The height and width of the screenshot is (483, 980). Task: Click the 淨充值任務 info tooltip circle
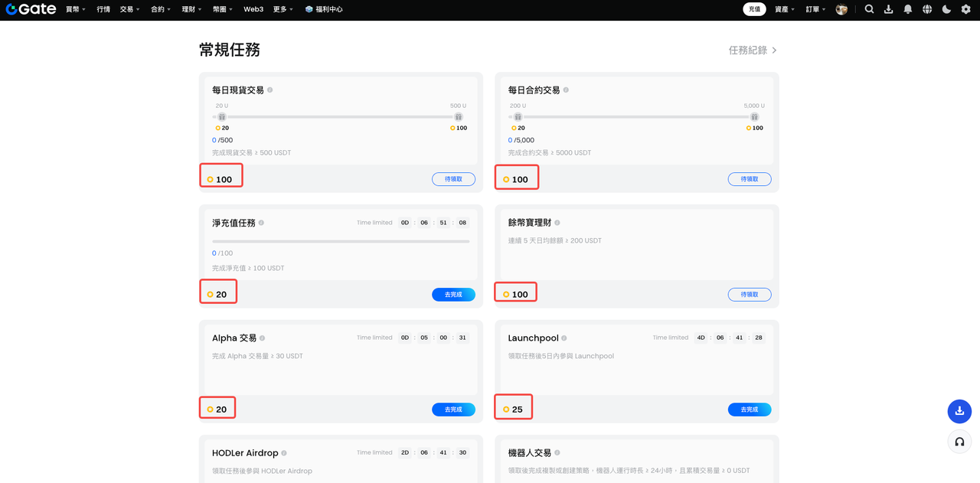click(260, 223)
